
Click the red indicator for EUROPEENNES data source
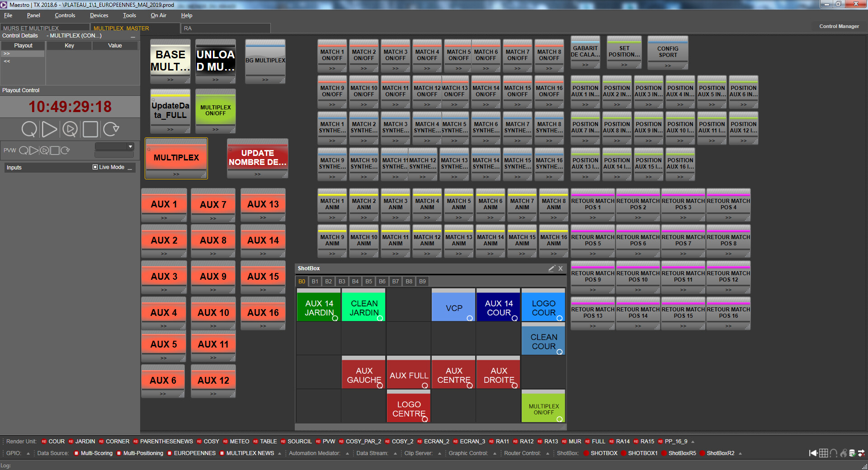tap(170, 453)
